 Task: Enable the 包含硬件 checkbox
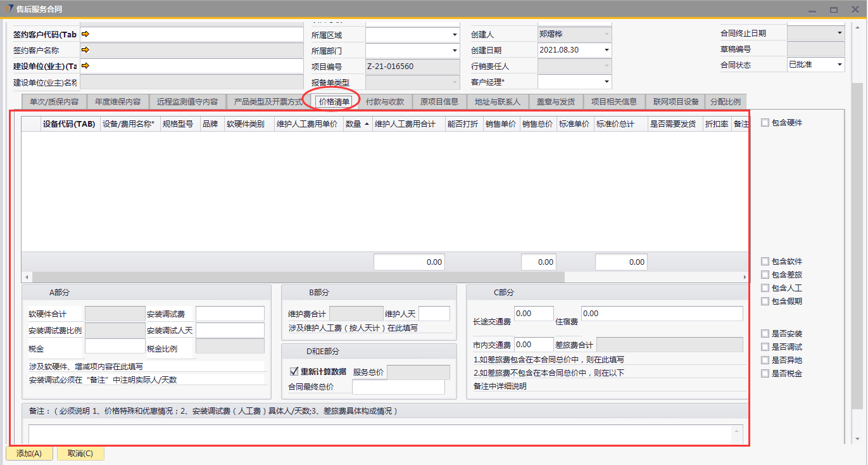click(765, 123)
